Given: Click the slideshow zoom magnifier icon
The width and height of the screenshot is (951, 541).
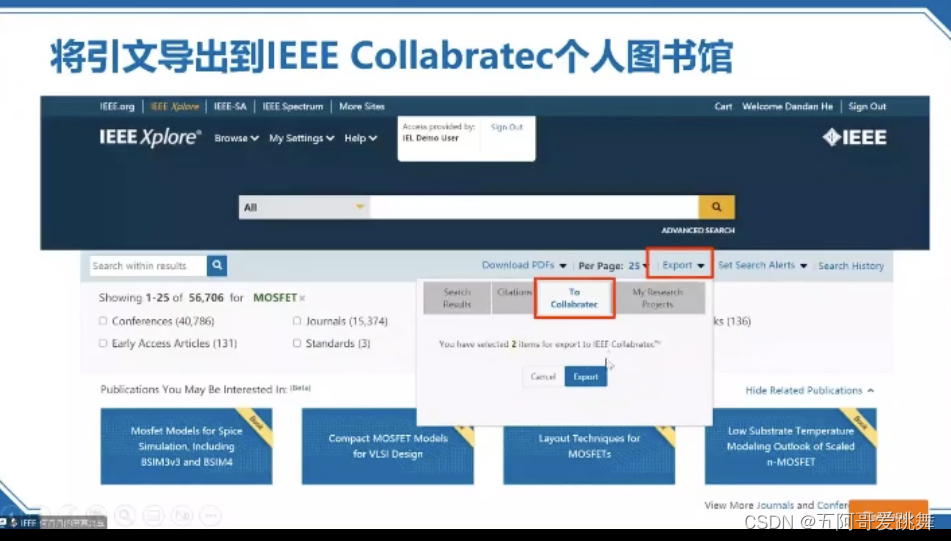Looking at the screenshot, I should coord(124,516).
